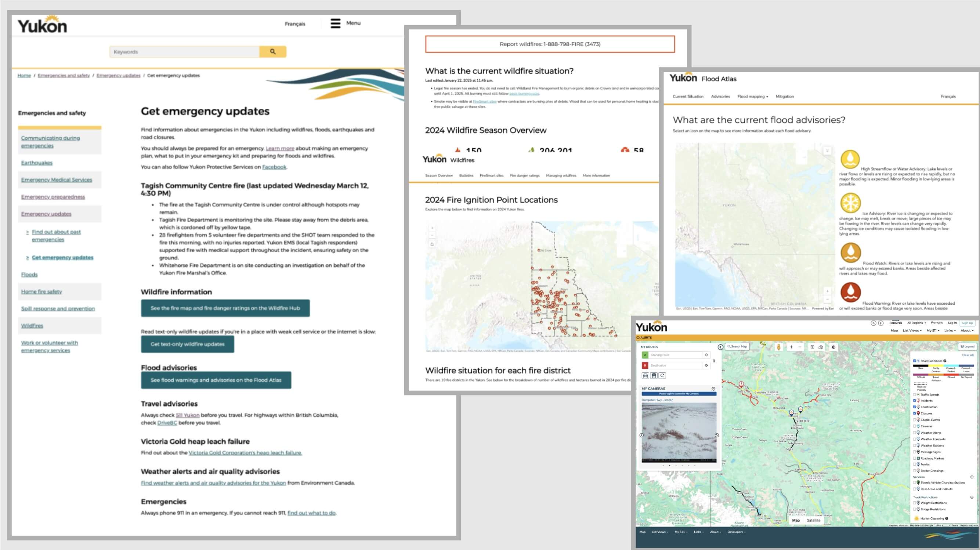Screen dimensions: 980x550
Task: Switch to the Advisories tab in Flood Atlas
Action: 721,96
